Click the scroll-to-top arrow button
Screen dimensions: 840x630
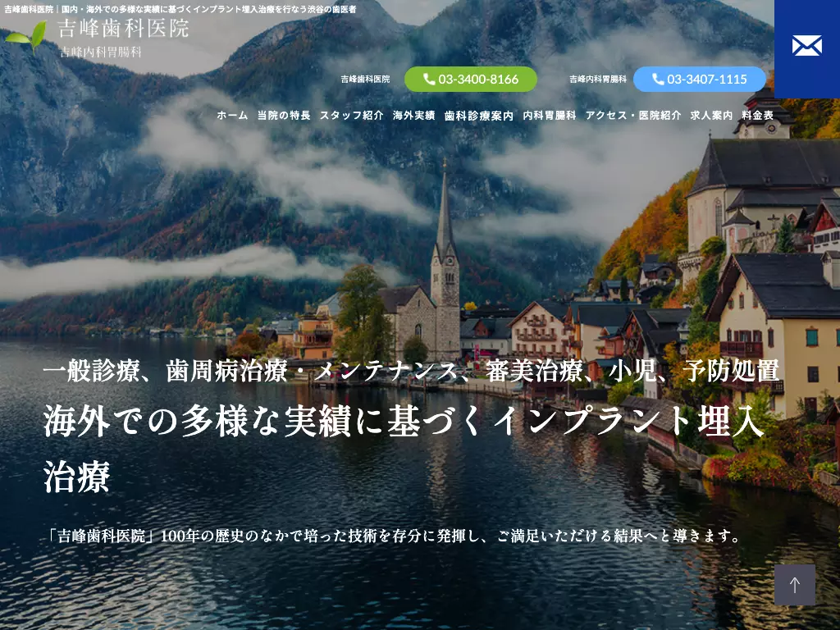795,585
